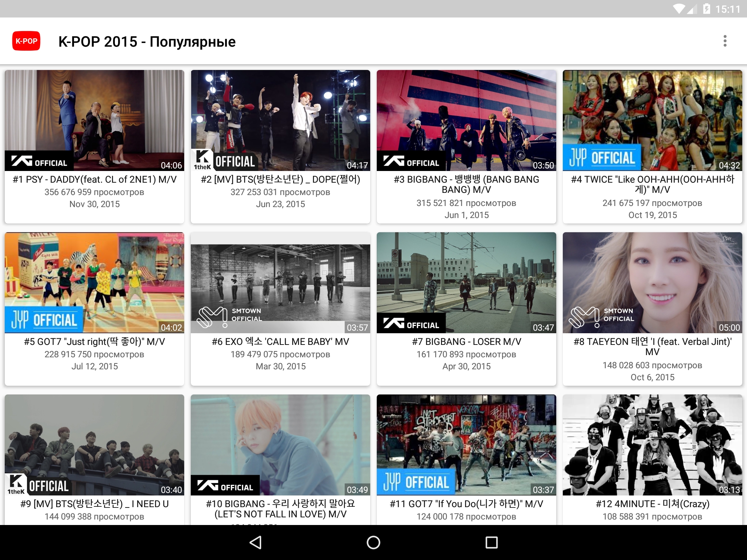Viewport: 747px width, 560px height.
Task: Open GOT7 If You Do thumbnail
Action: 467,445
